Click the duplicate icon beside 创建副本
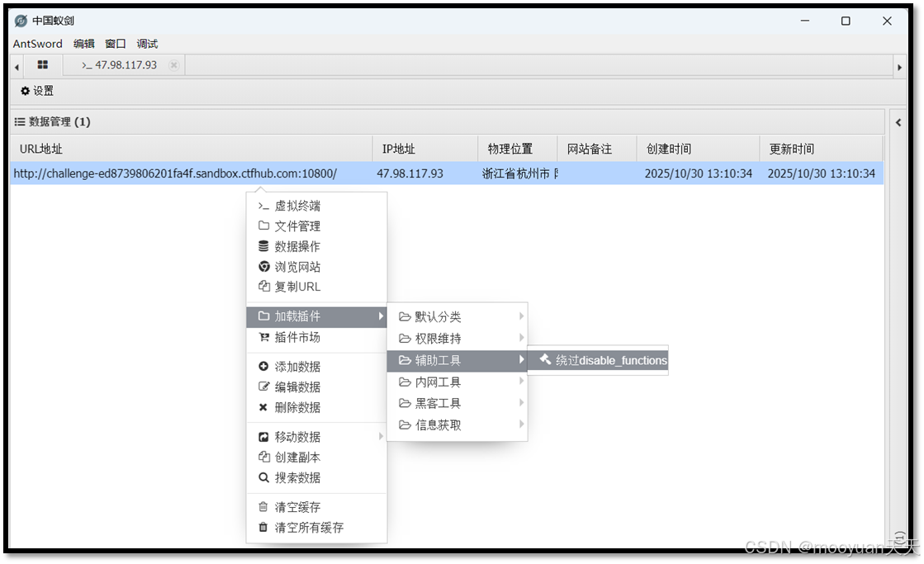This screenshot has width=924, height=564. (263, 457)
